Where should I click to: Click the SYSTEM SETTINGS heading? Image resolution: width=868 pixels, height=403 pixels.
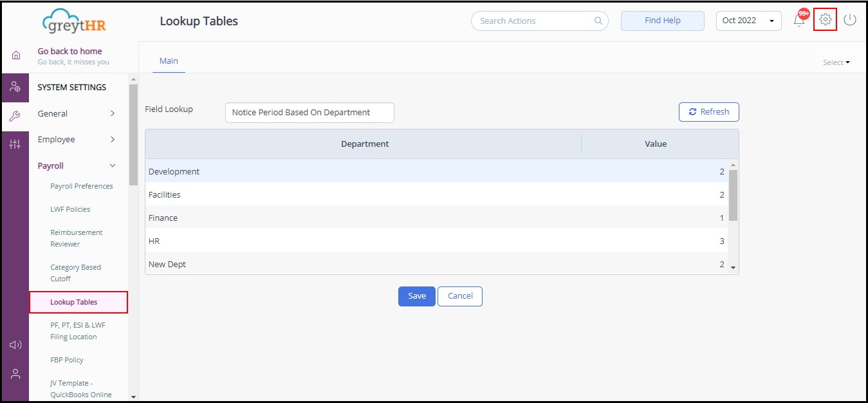click(x=72, y=87)
